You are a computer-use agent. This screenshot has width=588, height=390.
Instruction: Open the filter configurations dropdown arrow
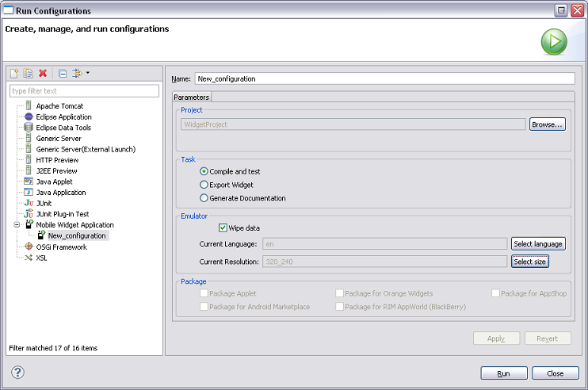pos(87,73)
